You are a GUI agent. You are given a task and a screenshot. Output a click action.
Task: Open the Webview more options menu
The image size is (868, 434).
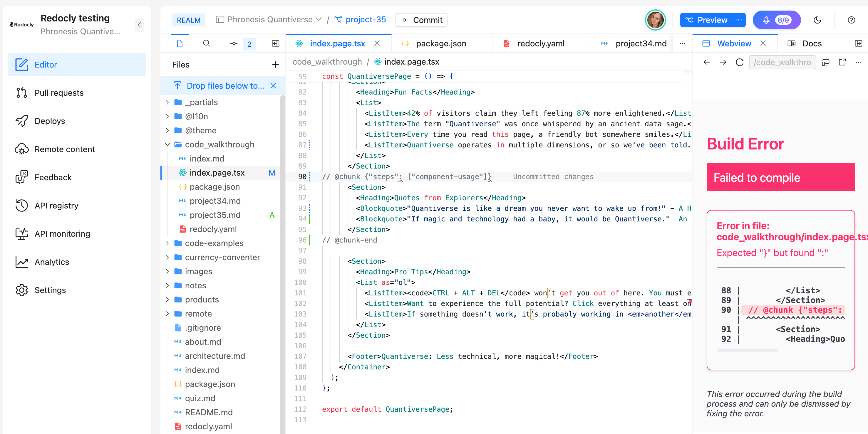click(858, 62)
